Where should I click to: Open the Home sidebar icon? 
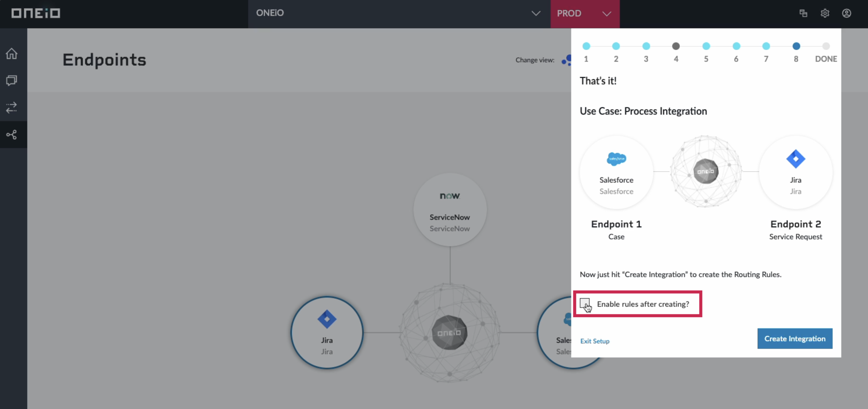(12, 53)
